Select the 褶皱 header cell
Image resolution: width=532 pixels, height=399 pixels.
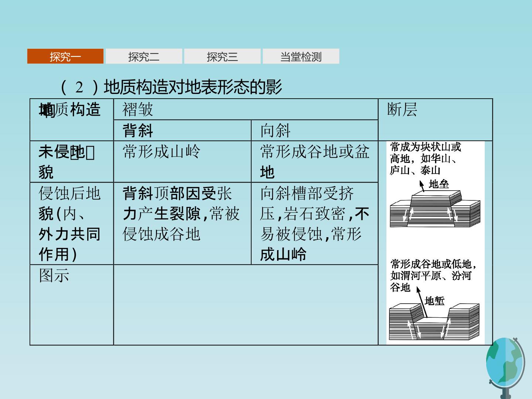click(x=246, y=109)
